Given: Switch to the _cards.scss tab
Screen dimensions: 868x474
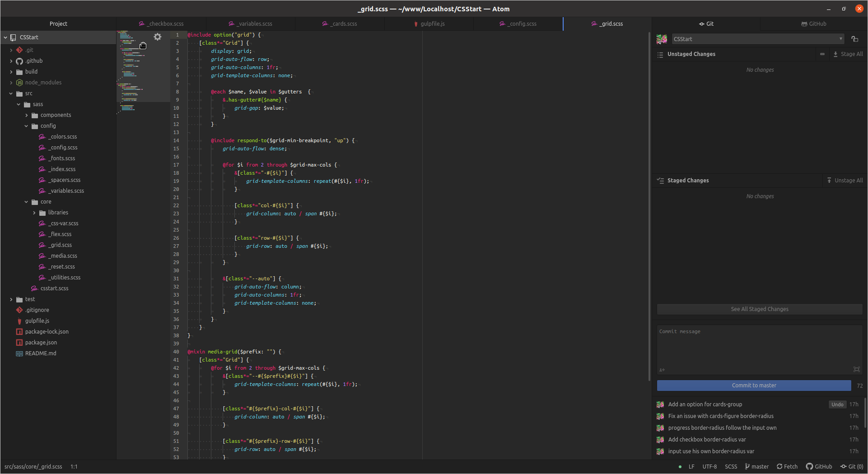Looking at the screenshot, I should (x=340, y=24).
